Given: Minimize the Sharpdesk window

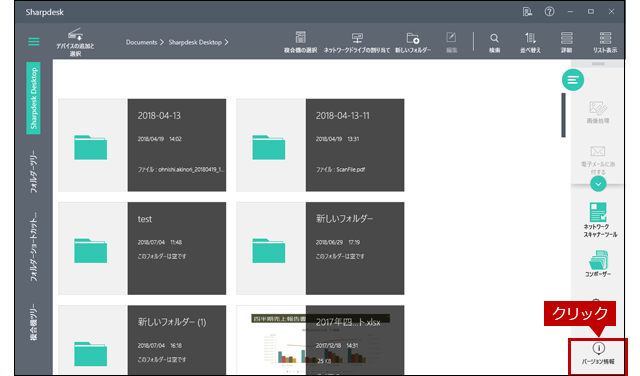Looking at the screenshot, I should [x=570, y=12].
